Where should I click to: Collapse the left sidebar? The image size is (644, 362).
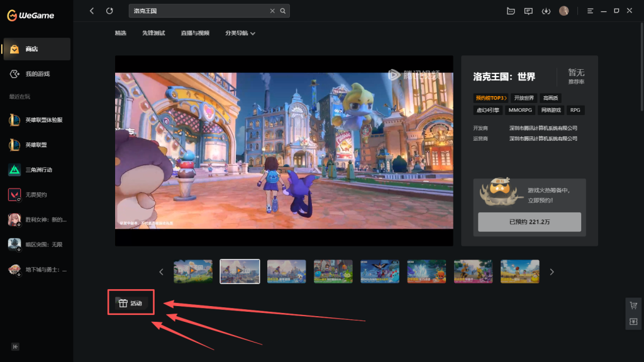15,346
